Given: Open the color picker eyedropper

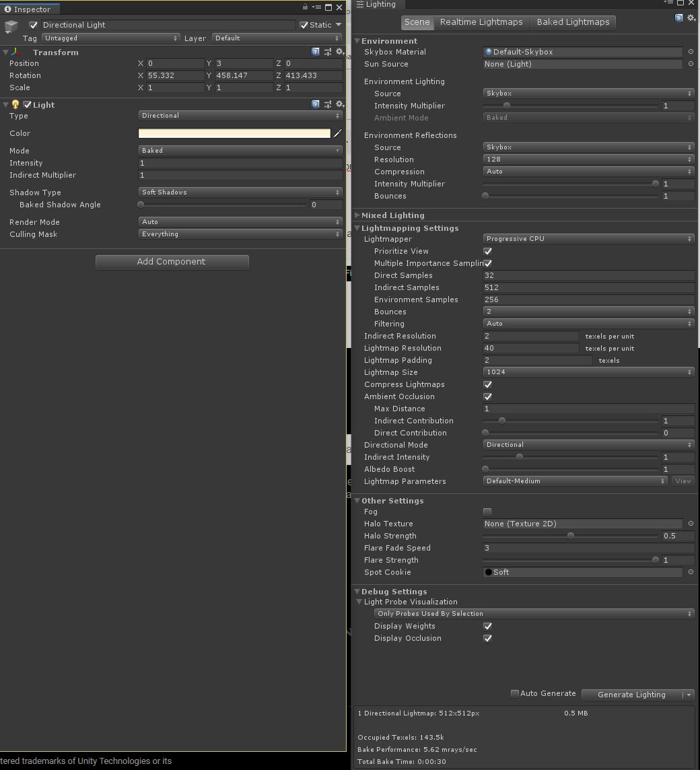Looking at the screenshot, I should pos(338,133).
